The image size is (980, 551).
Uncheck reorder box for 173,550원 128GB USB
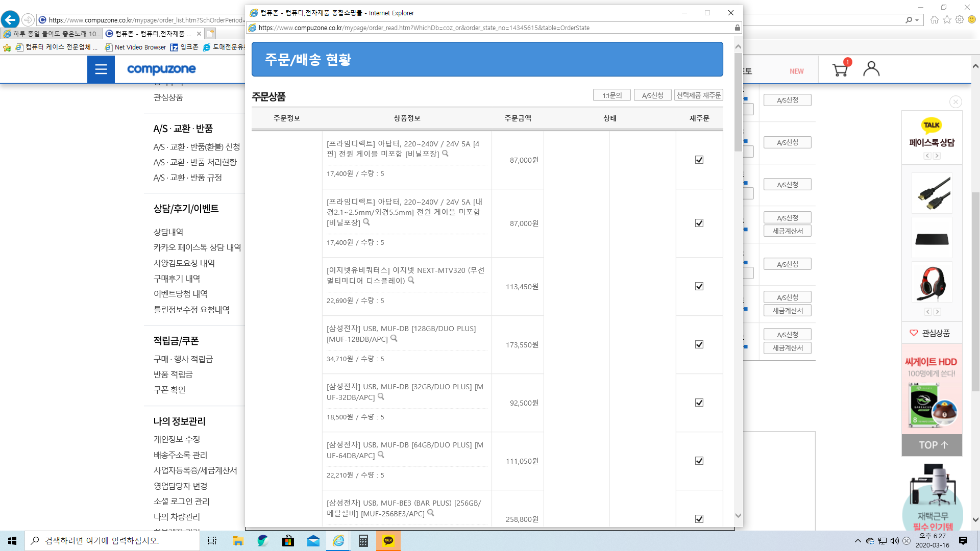click(699, 344)
